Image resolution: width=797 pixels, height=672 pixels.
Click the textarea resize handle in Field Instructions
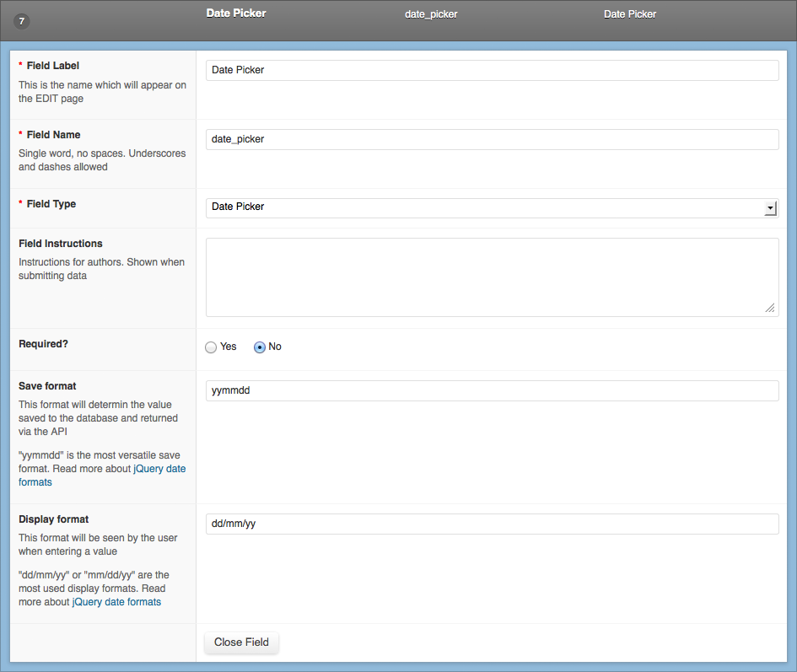point(771,308)
